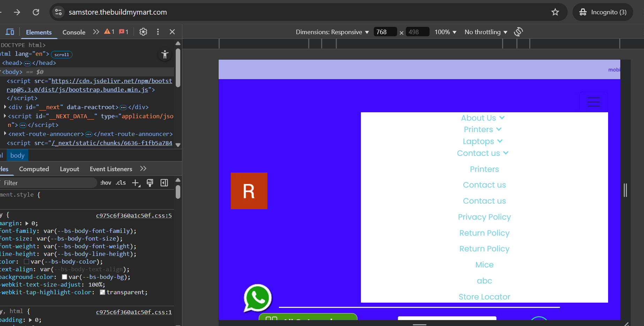
Task: Click the viewport height field 498
Action: (417, 32)
